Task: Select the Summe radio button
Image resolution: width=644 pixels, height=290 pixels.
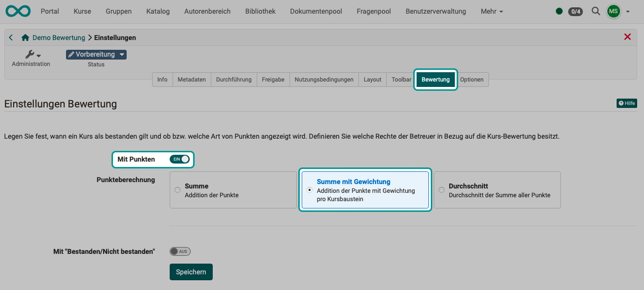Action: pyautogui.click(x=177, y=190)
